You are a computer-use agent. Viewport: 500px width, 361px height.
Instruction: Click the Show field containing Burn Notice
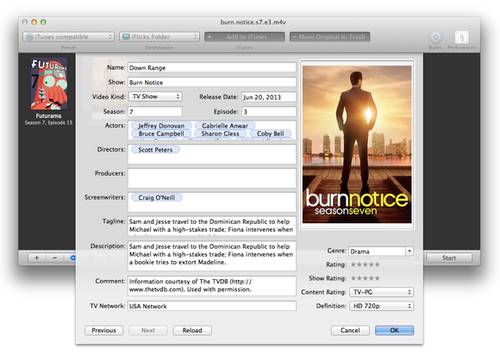(212, 82)
